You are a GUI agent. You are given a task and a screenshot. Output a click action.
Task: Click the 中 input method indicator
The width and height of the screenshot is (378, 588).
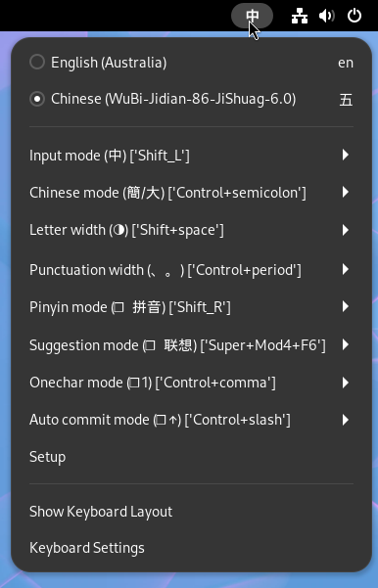coord(252,16)
